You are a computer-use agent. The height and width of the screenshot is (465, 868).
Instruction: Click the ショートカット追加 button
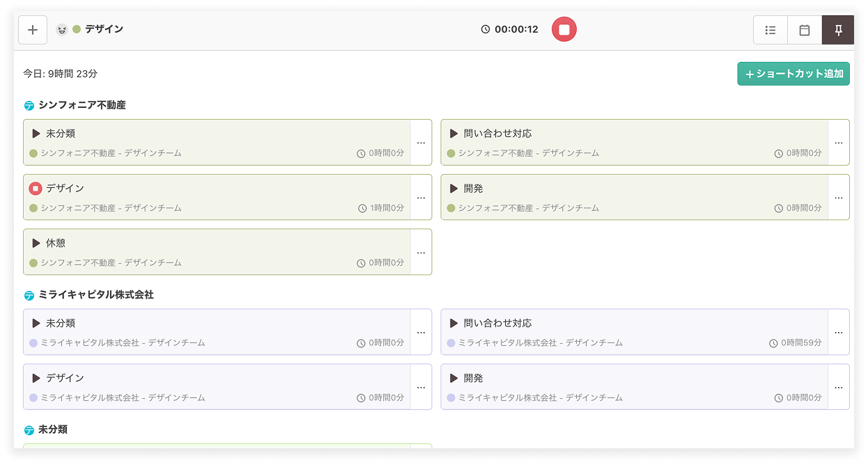(793, 73)
